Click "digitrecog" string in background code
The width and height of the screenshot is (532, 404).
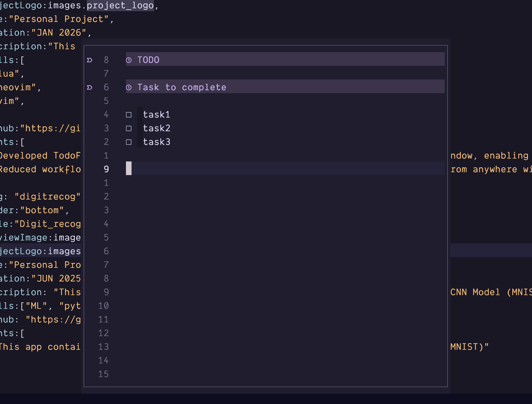click(47, 197)
